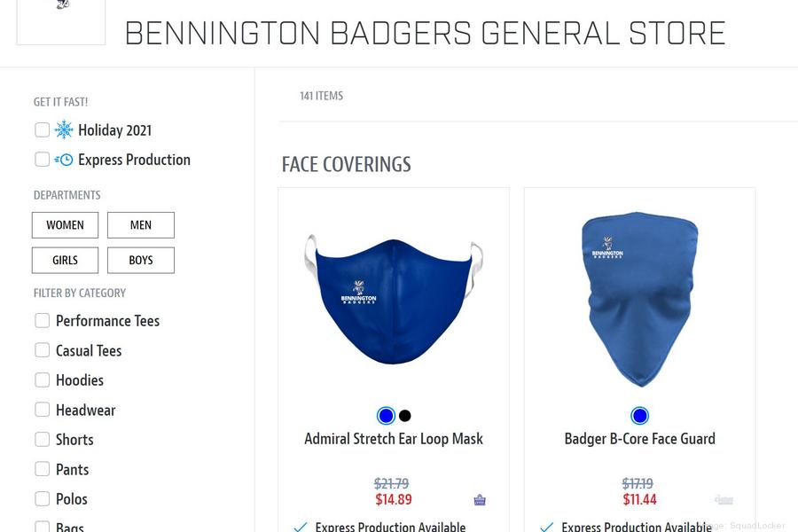Select the GIRLS department button
798x532 pixels.
65,260
